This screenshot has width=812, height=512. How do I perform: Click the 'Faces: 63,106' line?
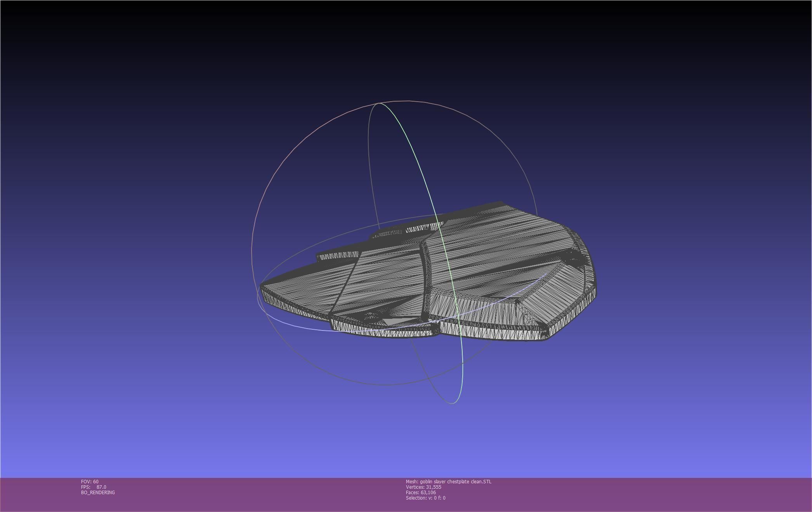coord(421,493)
